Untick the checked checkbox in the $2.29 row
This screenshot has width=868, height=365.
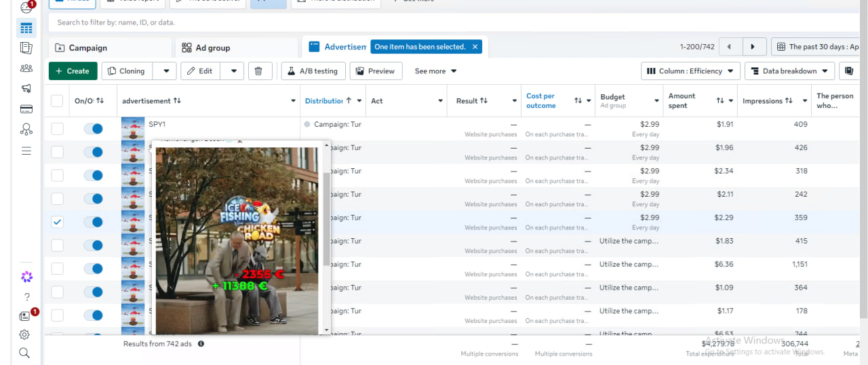coord(58,222)
